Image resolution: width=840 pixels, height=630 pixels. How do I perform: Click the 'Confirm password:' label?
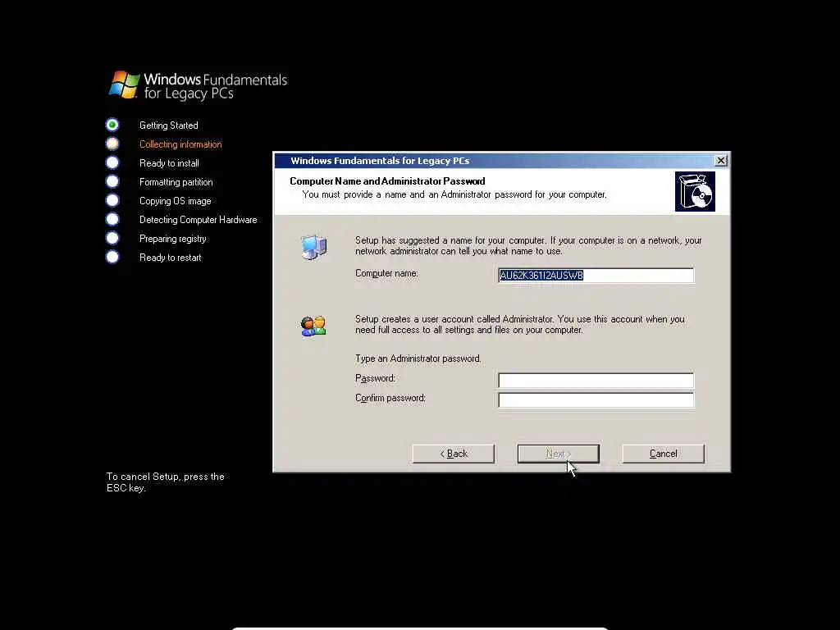[390, 398]
